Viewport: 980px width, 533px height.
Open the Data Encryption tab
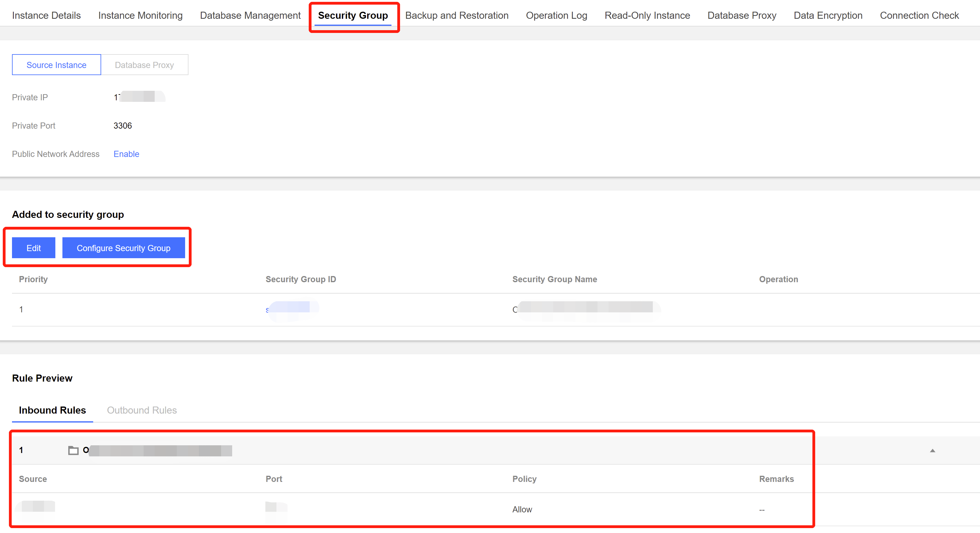point(828,15)
